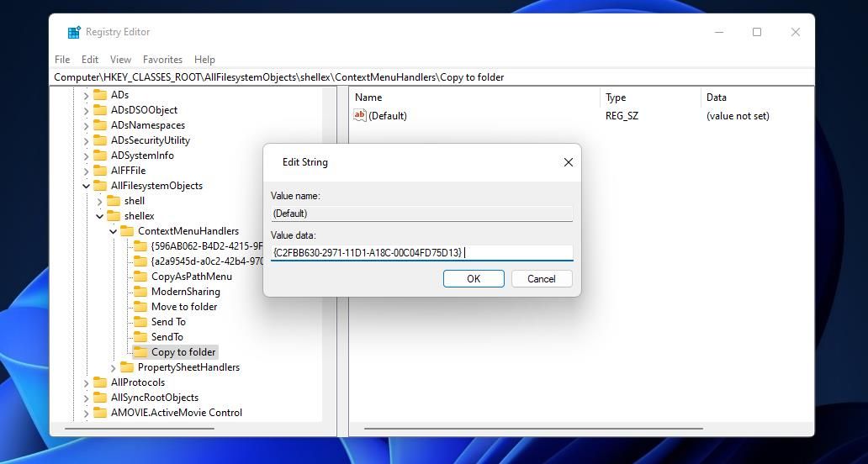Click the AllFilesystemObjects folder icon
This screenshot has height=464, width=868.
pyautogui.click(x=100, y=186)
